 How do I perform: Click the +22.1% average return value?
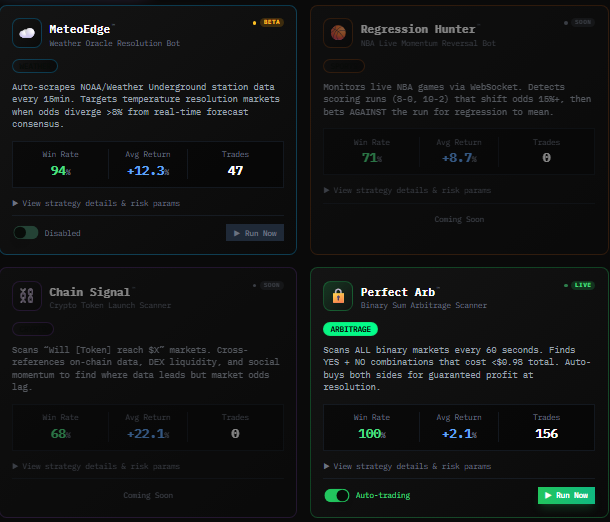click(148, 434)
